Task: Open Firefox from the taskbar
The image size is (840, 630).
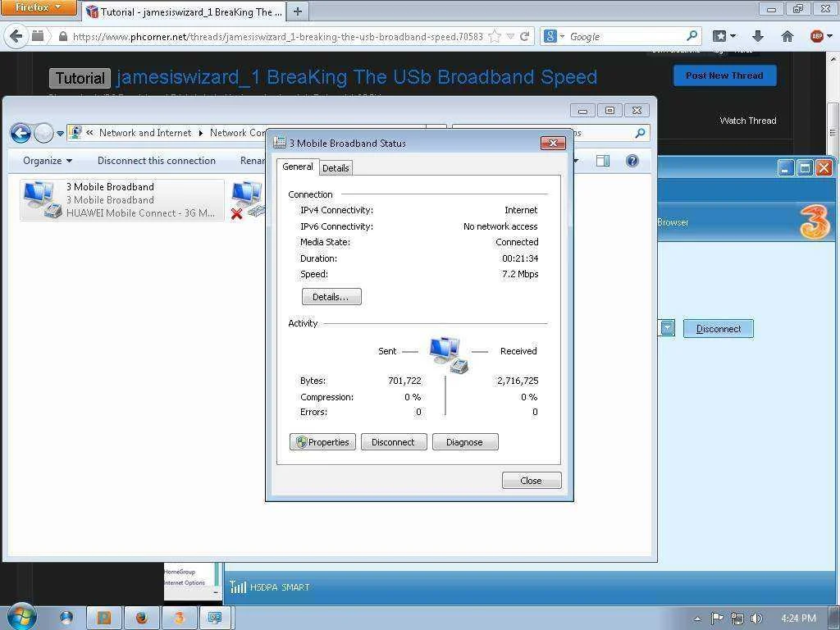Action: coord(142,618)
